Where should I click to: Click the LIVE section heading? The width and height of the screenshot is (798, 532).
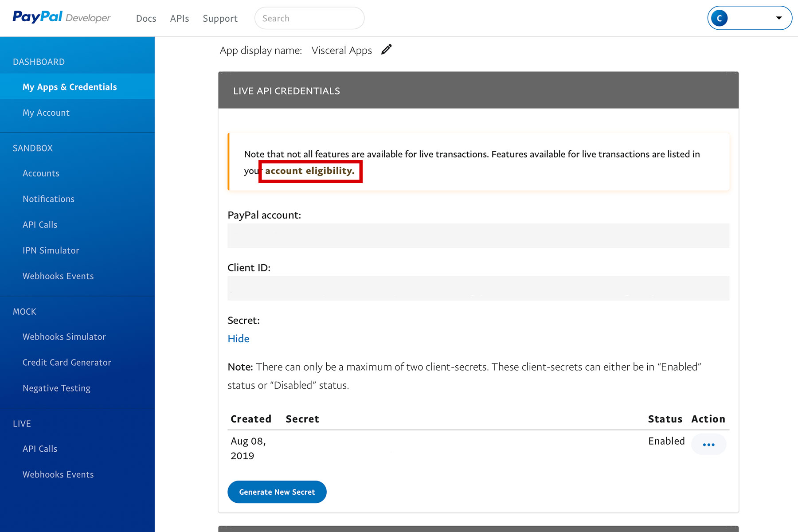pyautogui.click(x=22, y=424)
